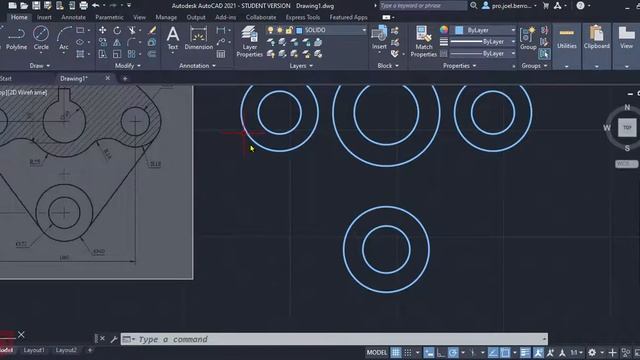Select the Array tool
Image resolution: width=640 pixels, height=360 pixels.
pyautogui.click(x=131, y=54)
